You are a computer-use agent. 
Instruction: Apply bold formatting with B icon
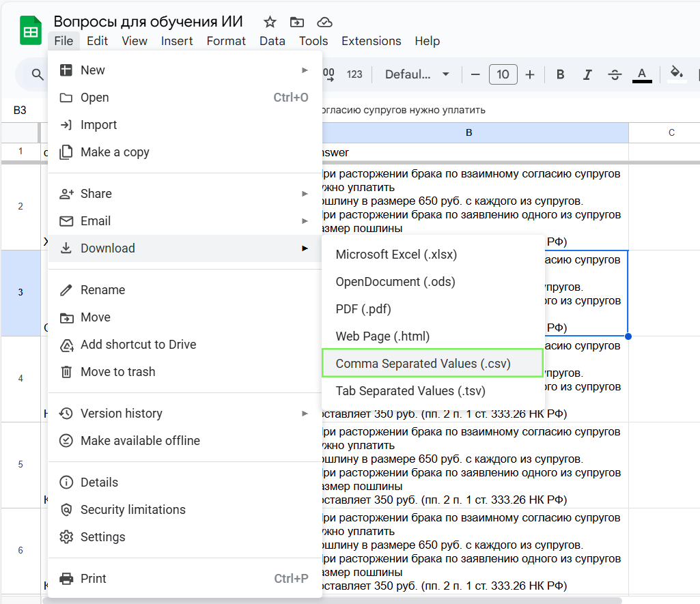[x=560, y=74]
